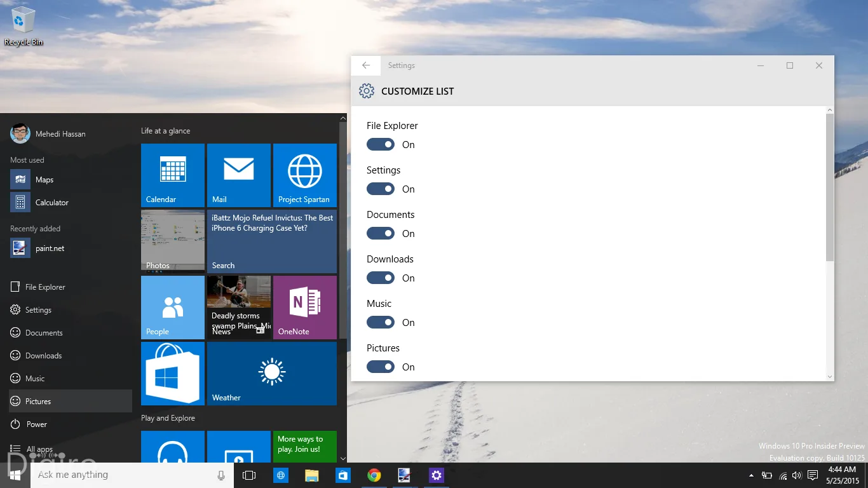This screenshot has width=868, height=488.
Task: Maximize the Settings window
Action: [790, 65]
